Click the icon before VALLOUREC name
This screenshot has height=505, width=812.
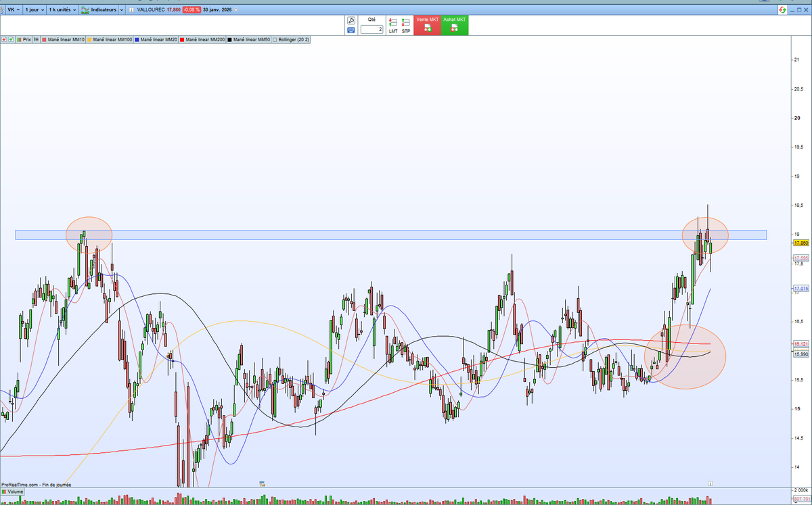click(131, 10)
